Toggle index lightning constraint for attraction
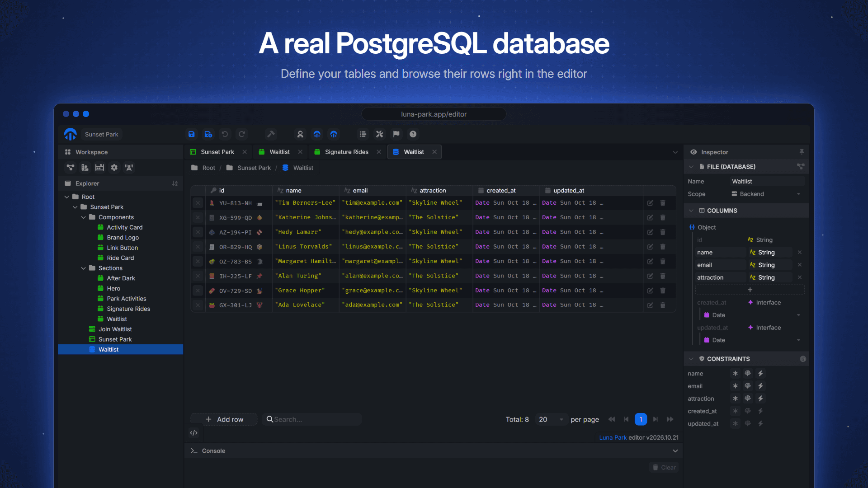Viewport: 868px width, 488px height. click(760, 399)
